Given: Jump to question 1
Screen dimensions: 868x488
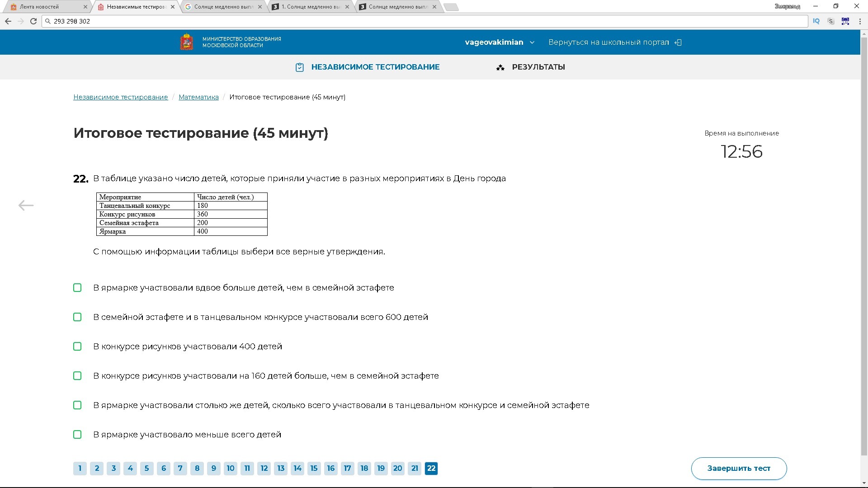Looking at the screenshot, I should pyautogui.click(x=80, y=469).
